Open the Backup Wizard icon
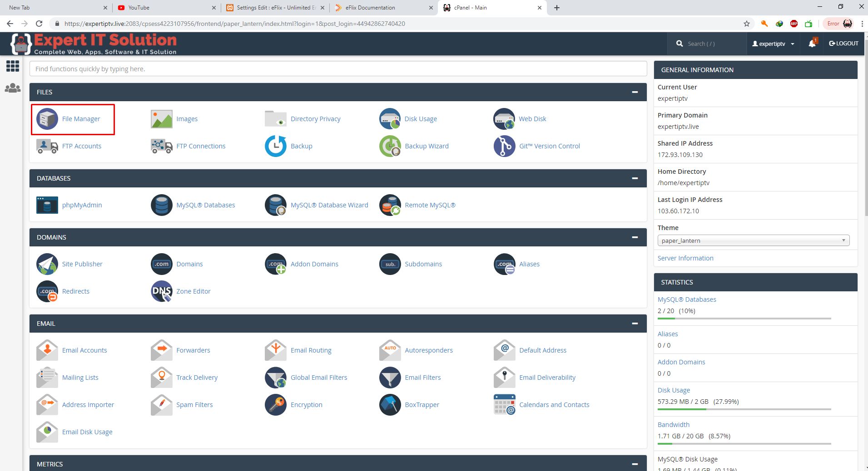The image size is (868, 471). tap(390, 146)
